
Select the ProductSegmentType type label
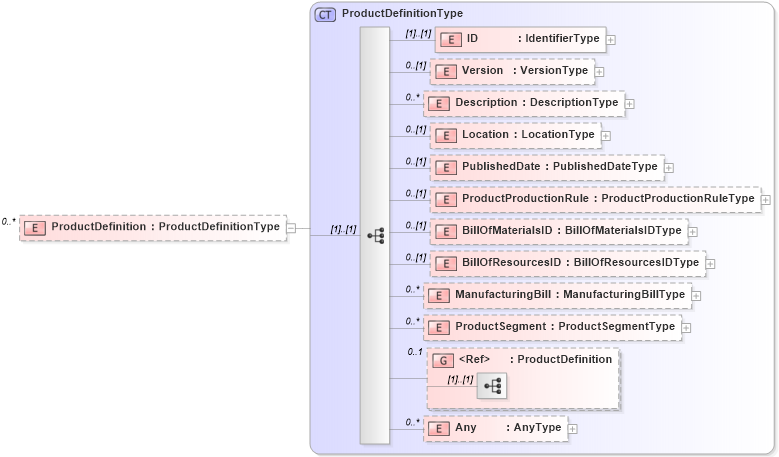617,326
